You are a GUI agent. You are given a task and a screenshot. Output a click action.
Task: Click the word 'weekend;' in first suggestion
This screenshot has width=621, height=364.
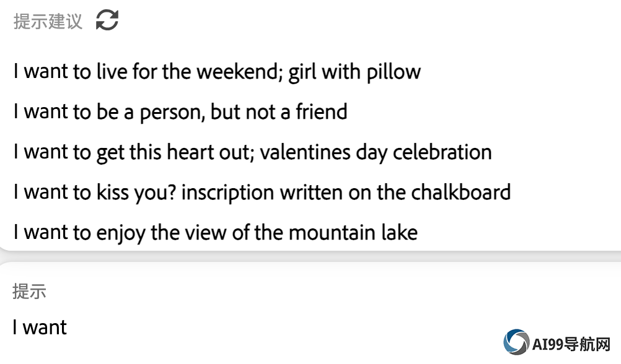pos(240,72)
